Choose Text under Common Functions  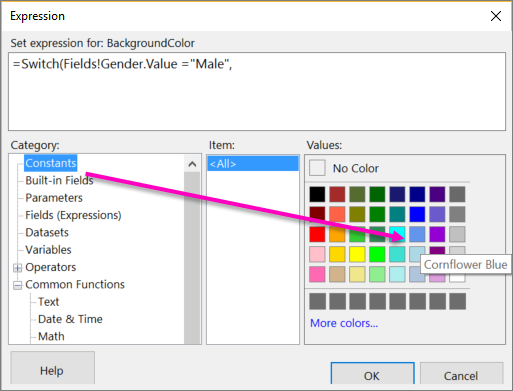[x=49, y=302]
